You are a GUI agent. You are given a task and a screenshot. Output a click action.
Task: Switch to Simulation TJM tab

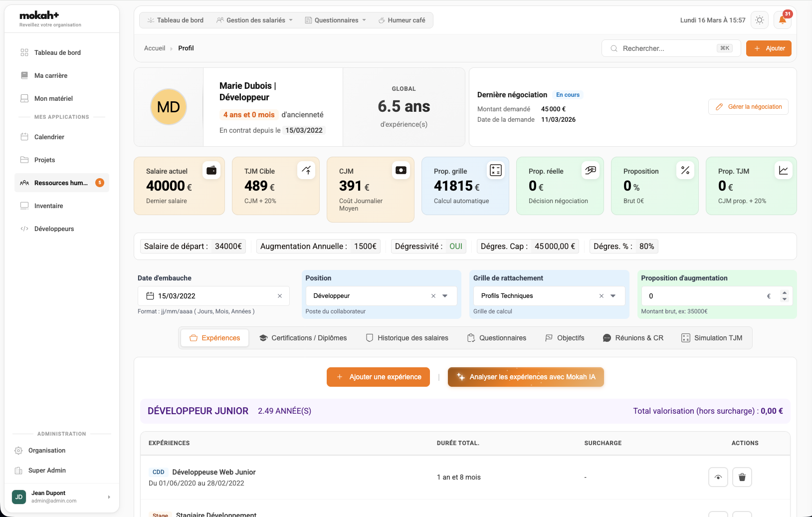(x=712, y=338)
